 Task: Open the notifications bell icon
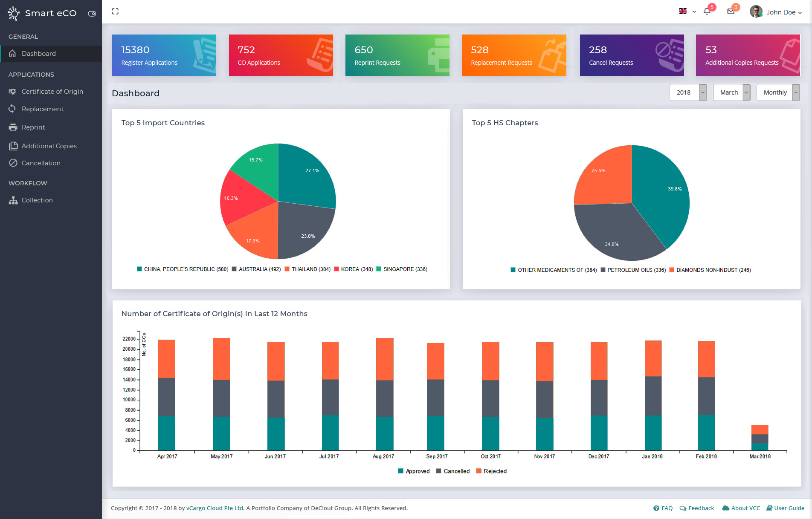707,12
